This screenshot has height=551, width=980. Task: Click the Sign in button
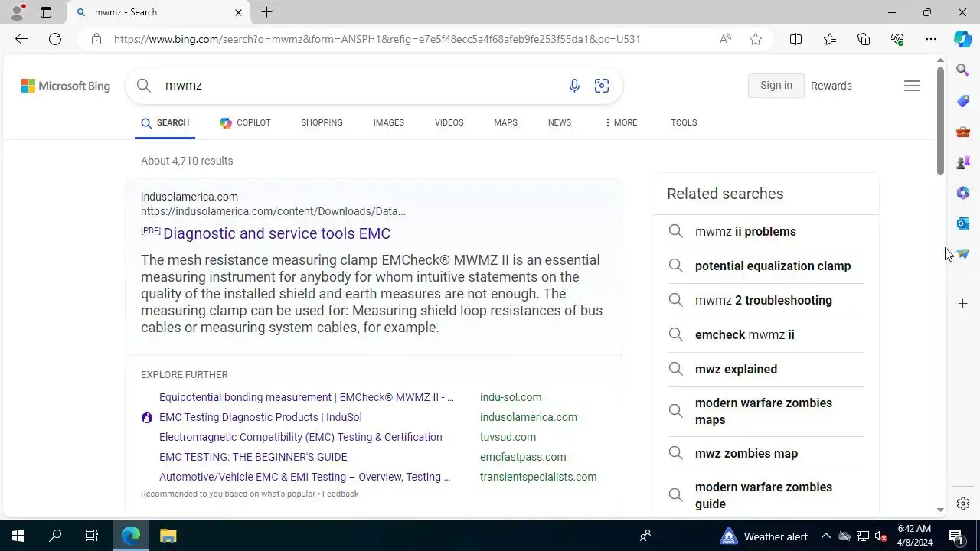(776, 86)
